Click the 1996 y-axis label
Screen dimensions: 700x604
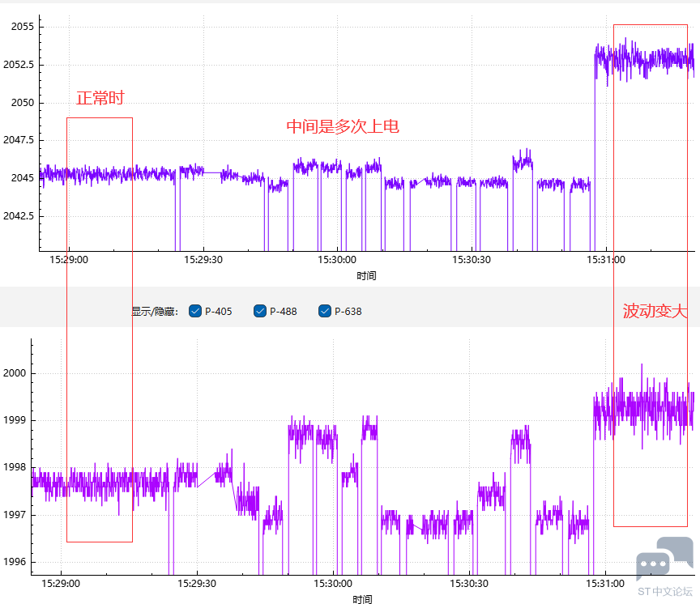point(17,562)
